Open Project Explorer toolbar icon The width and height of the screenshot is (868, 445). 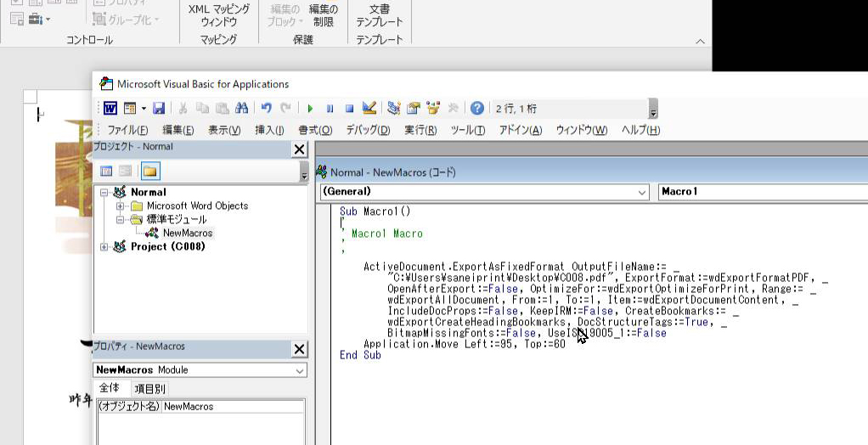pyautogui.click(x=394, y=109)
